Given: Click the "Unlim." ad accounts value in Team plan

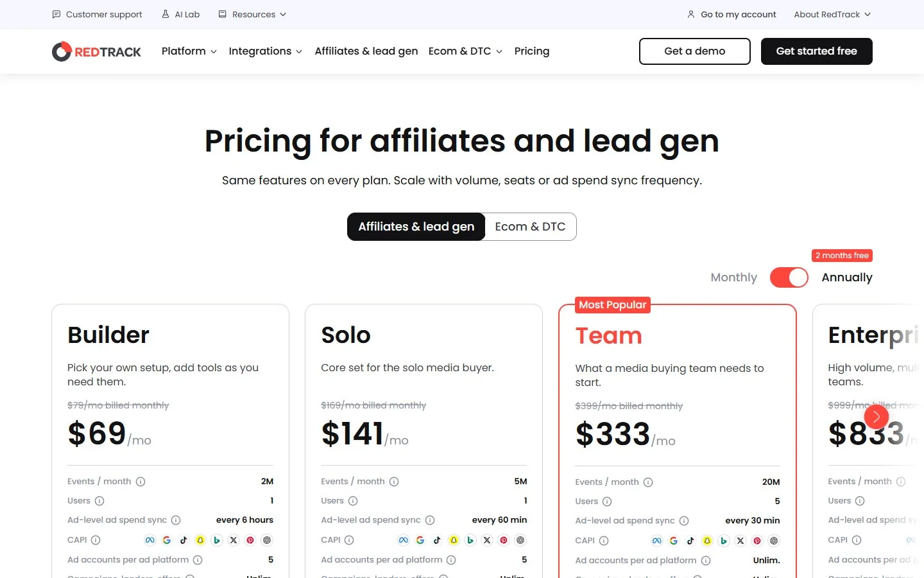Looking at the screenshot, I should click(767, 561).
